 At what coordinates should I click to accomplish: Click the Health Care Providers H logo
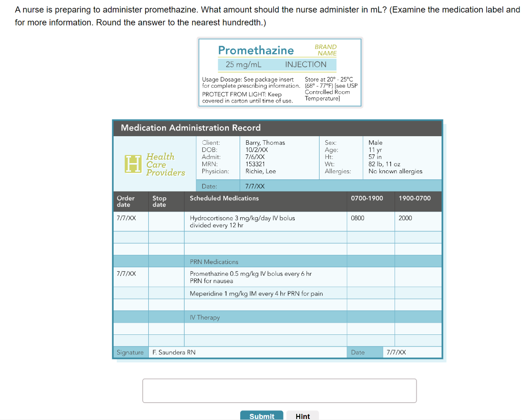[133, 164]
